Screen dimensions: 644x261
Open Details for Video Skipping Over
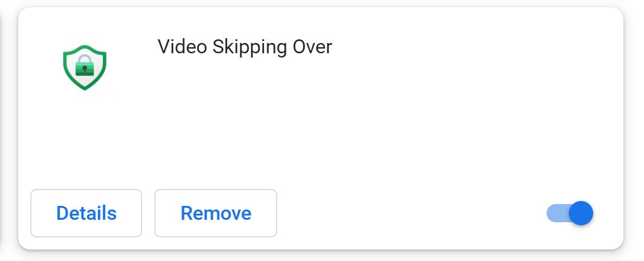click(x=86, y=213)
